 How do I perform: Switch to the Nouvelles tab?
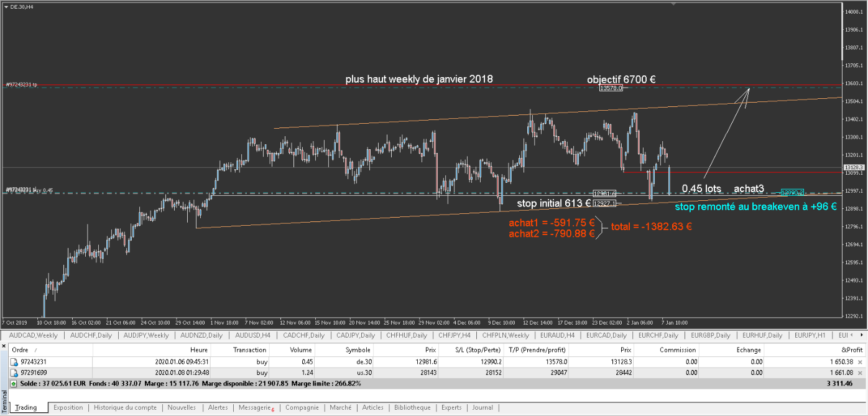(182, 408)
